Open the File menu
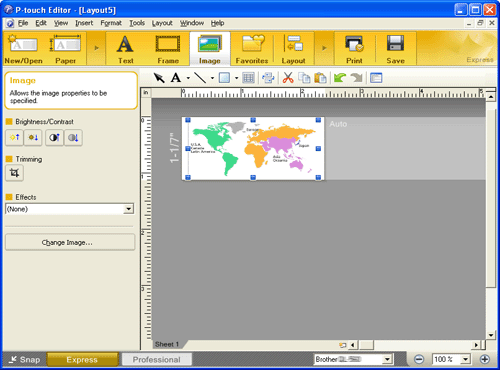 coord(23,23)
